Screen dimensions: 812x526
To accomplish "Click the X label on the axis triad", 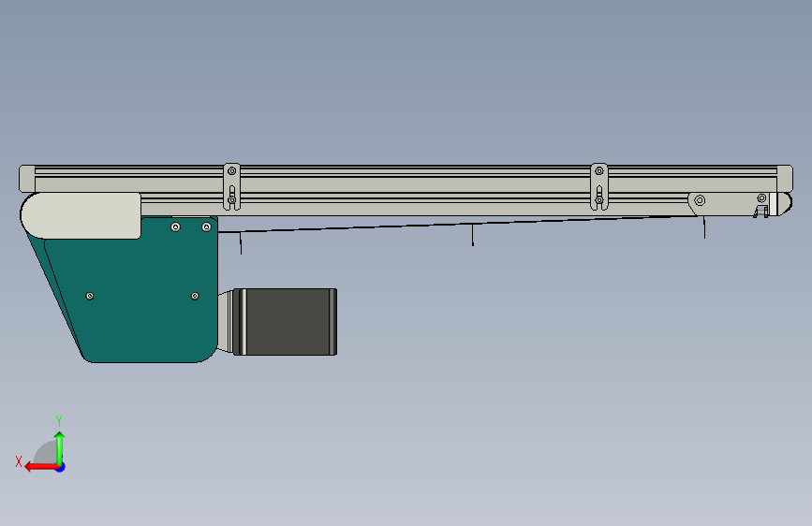I will (19, 461).
